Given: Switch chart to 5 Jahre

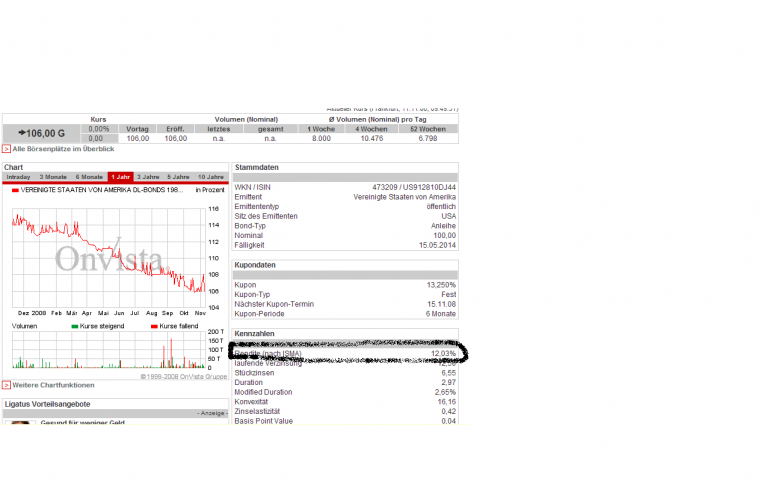Looking at the screenshot, I should coord(178,177).
